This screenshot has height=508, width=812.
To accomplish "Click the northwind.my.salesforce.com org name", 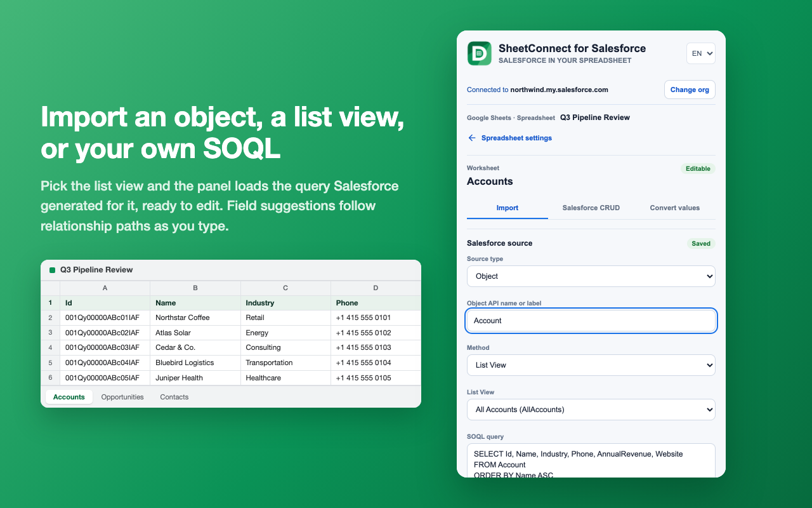I will pyautogui.click(x=560, y=90).
